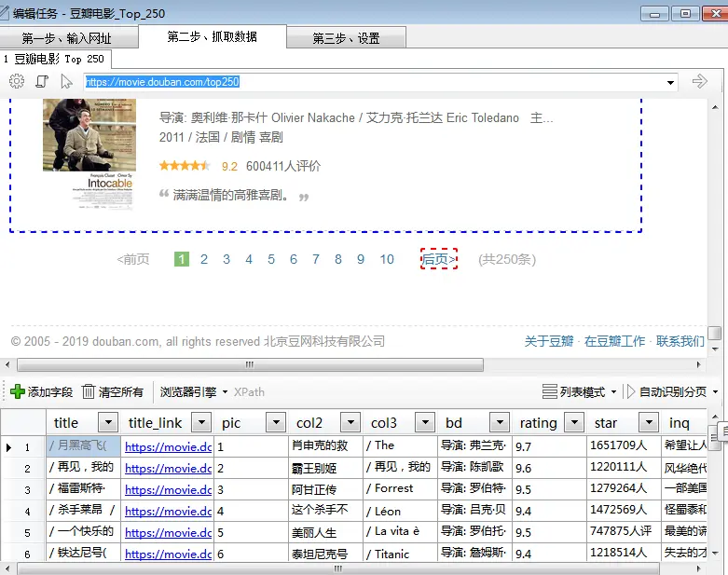Image resolution: width=728 pixels, height=575 pixels.
Task: Click the data table horizontal scrollbar
Action: (338, 568)
